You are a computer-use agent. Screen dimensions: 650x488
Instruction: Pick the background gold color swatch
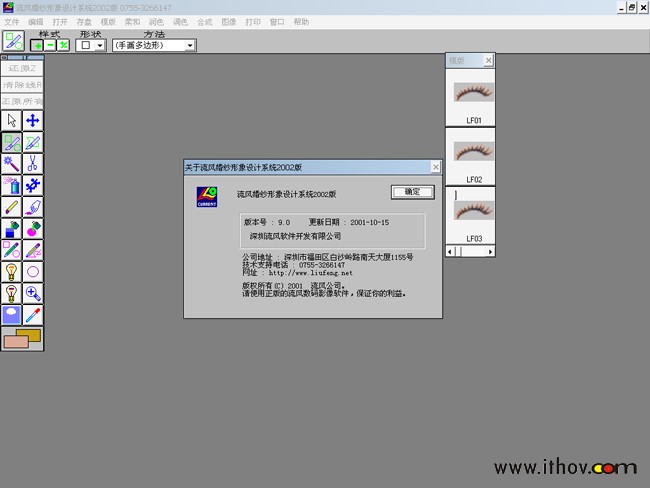(33, 334)
